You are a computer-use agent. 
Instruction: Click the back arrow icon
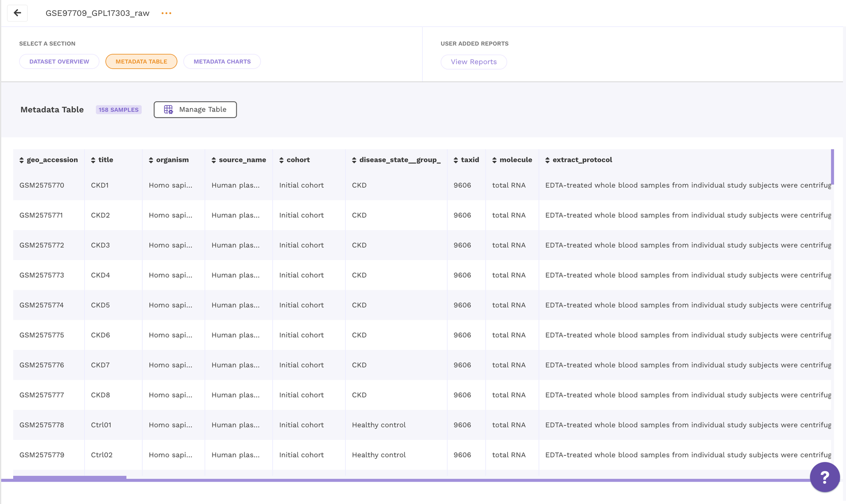17,13
